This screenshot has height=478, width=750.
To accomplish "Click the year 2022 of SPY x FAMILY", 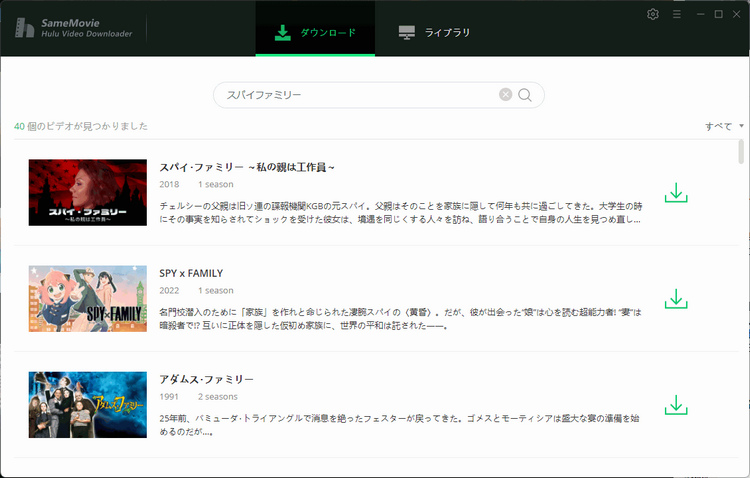I will 169,290.
